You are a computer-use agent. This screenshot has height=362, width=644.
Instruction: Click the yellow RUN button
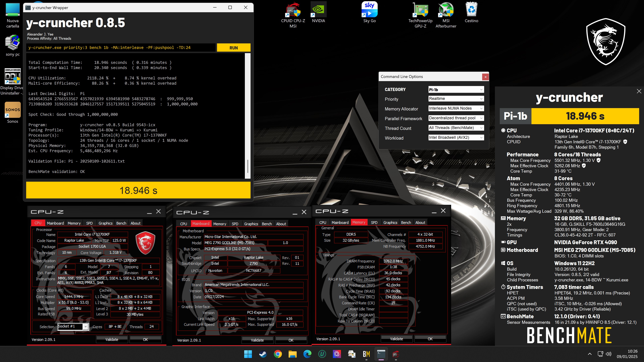[x=233, y=48]
